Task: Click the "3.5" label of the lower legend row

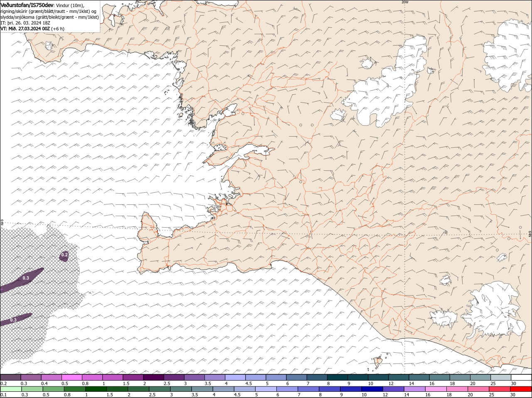Action: coord(195,395)
